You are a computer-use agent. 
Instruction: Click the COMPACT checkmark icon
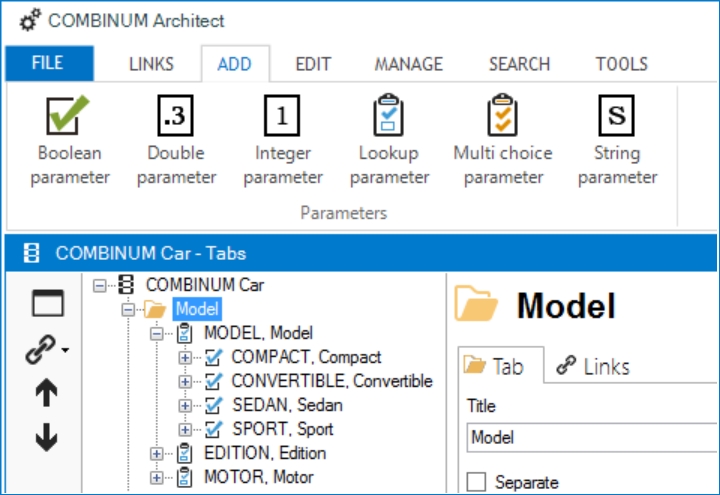pos(214,357)
